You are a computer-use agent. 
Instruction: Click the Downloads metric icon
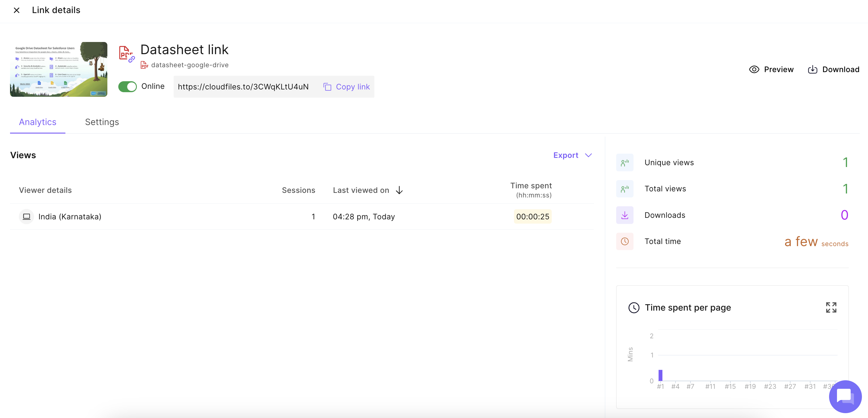[x=625, y=215]
